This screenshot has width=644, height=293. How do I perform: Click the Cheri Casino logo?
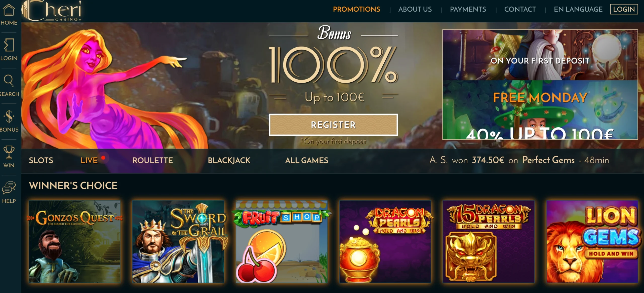[52, 11]
